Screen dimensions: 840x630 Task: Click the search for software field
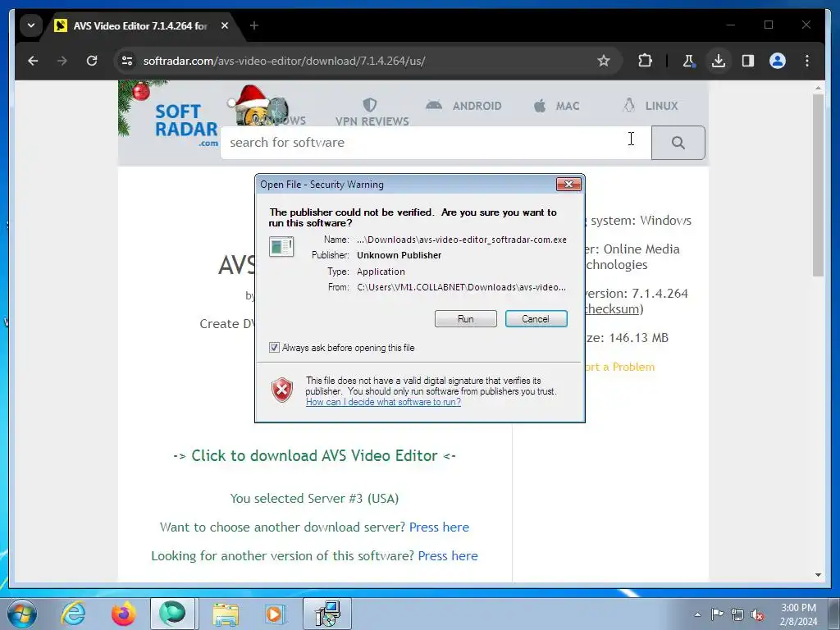pyautogui.click(x=436, y=143)
